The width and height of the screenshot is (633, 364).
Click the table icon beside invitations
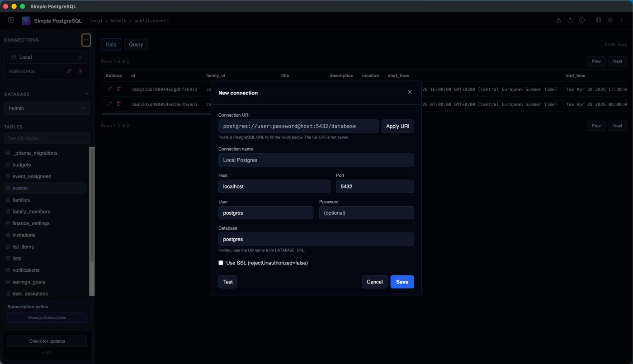[8, 235]
